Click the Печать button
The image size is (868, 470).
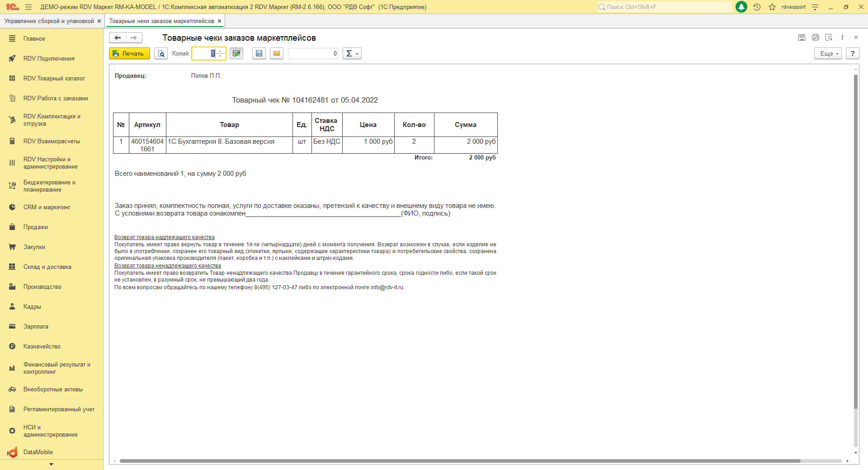(x=129, y=53)
